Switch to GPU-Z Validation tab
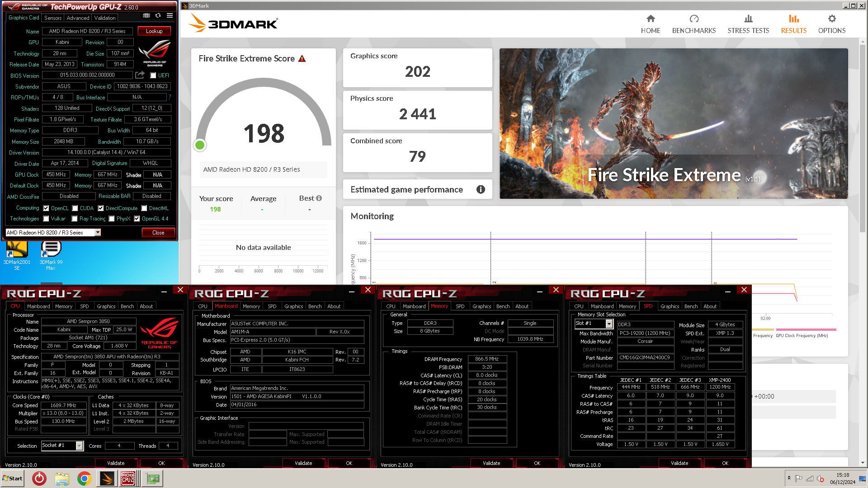 [105, 18]
